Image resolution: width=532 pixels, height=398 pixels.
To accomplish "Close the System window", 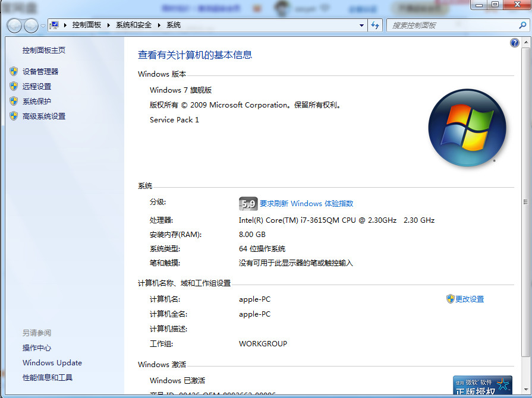I will [x=517, y=4].
